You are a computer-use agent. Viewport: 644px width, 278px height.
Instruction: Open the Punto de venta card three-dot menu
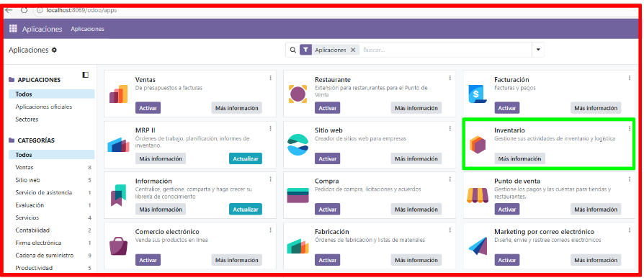629,179
